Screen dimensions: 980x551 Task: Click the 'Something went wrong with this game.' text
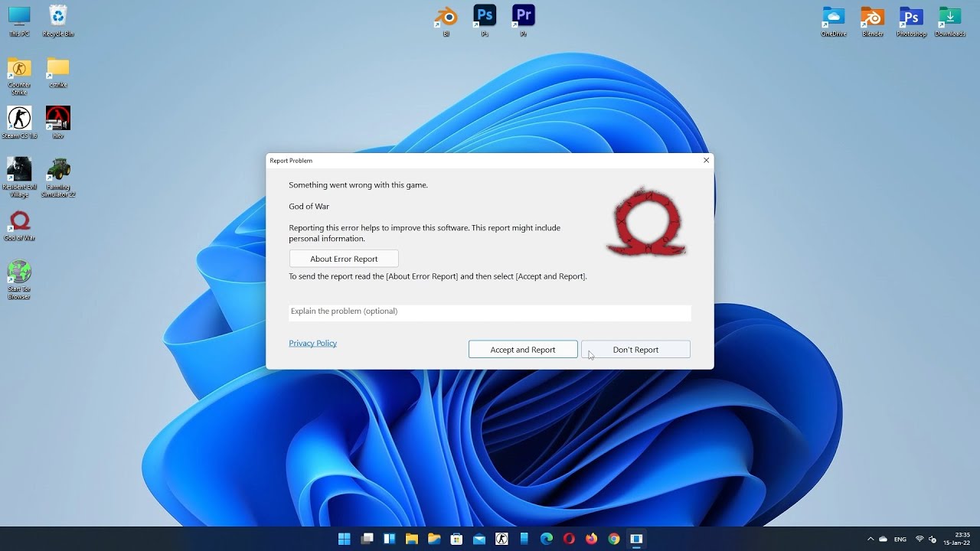(x=358, y=185)
